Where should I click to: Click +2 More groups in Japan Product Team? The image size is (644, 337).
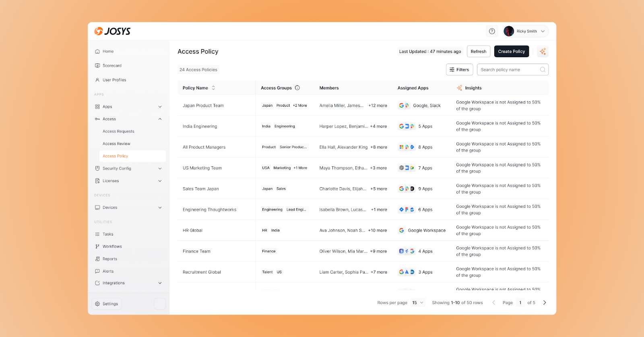click(300, 105)
